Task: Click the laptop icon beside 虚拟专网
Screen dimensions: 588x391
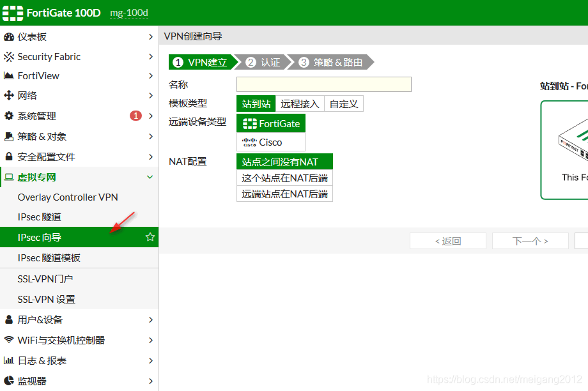Action: pyautogui.click(x=9, y=177)
